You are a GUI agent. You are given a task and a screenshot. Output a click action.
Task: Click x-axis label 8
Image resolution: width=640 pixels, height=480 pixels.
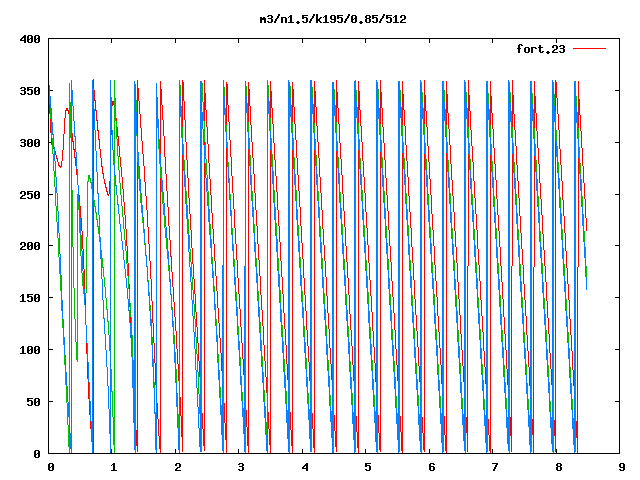(558, 467)
